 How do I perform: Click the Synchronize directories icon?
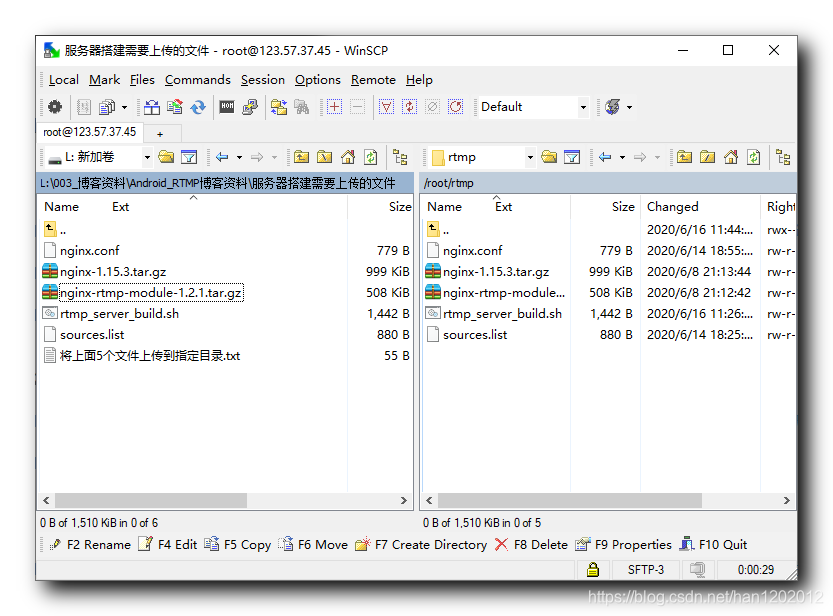point(175,107)
